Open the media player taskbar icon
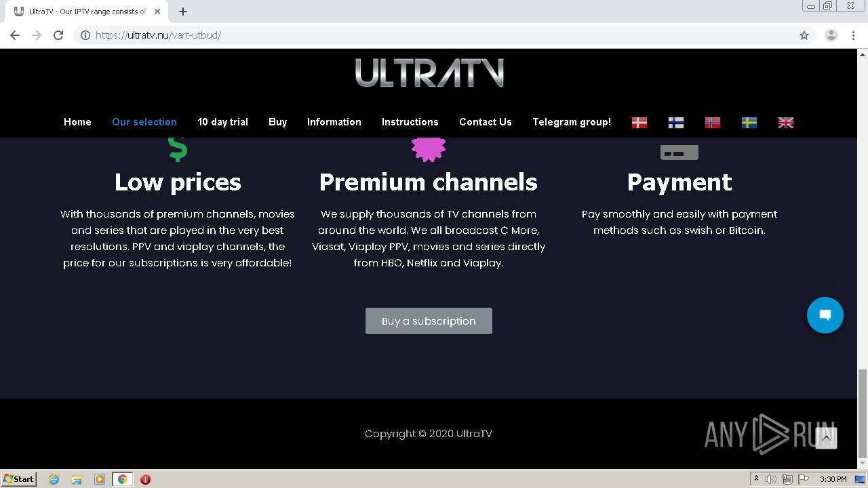Viewport: 868px width, 488px height. (100, 479)
